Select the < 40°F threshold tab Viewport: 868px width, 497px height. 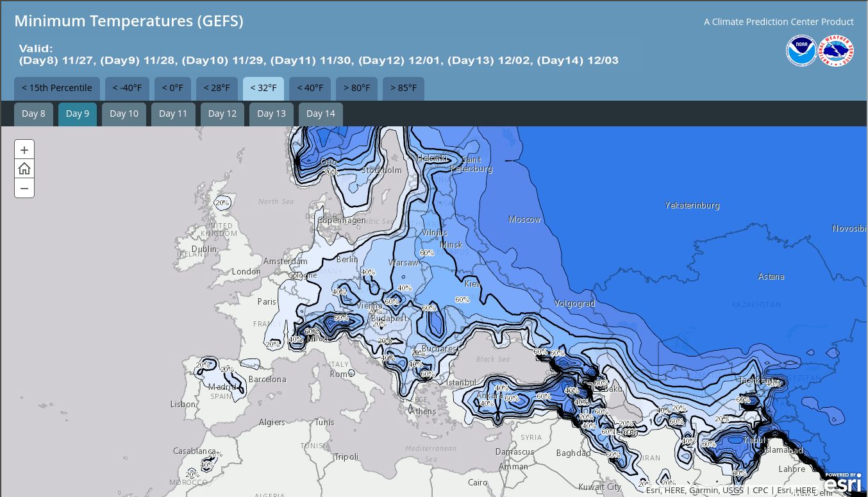click(310, 88)
